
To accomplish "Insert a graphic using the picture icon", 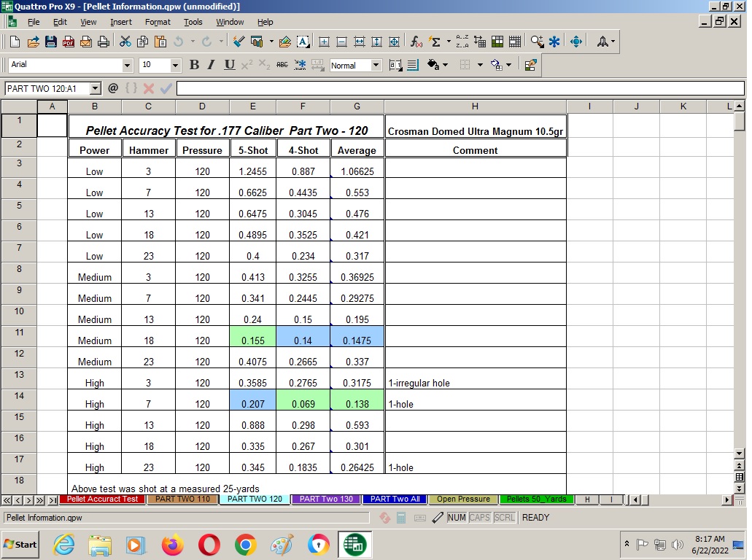I will [x=285, y=42].
